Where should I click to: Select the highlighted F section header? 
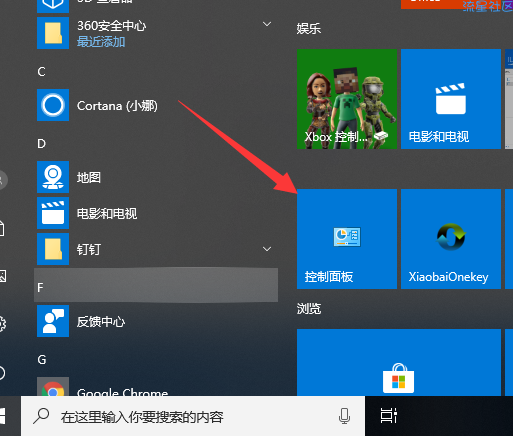click(156, 285)
